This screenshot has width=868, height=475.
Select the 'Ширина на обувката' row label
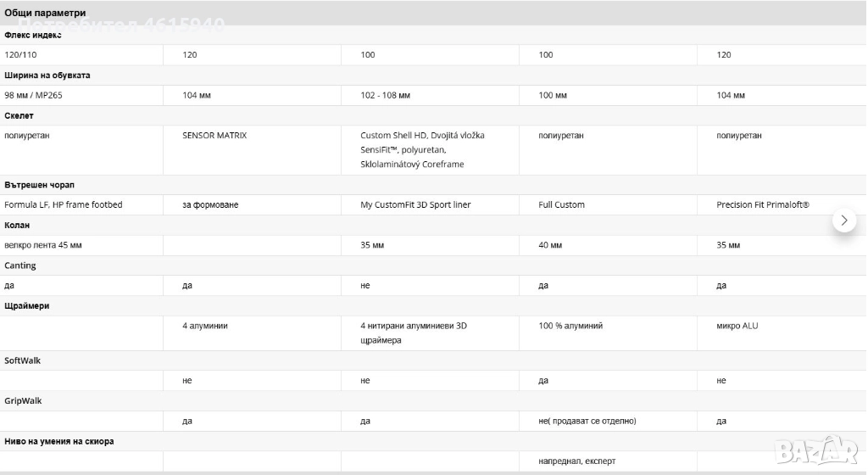[x=47, y=75]
